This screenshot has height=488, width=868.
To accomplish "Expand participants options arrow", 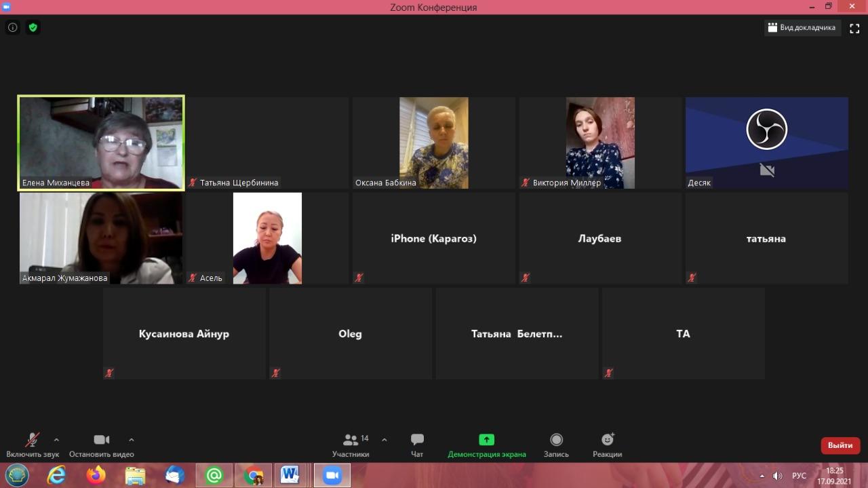I will [384, 440].
